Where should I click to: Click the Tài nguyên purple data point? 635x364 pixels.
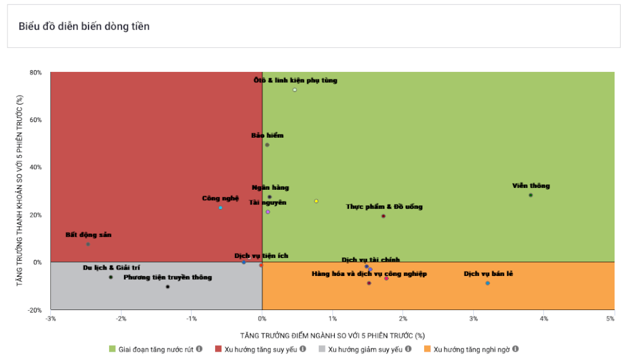coord(268,211)
